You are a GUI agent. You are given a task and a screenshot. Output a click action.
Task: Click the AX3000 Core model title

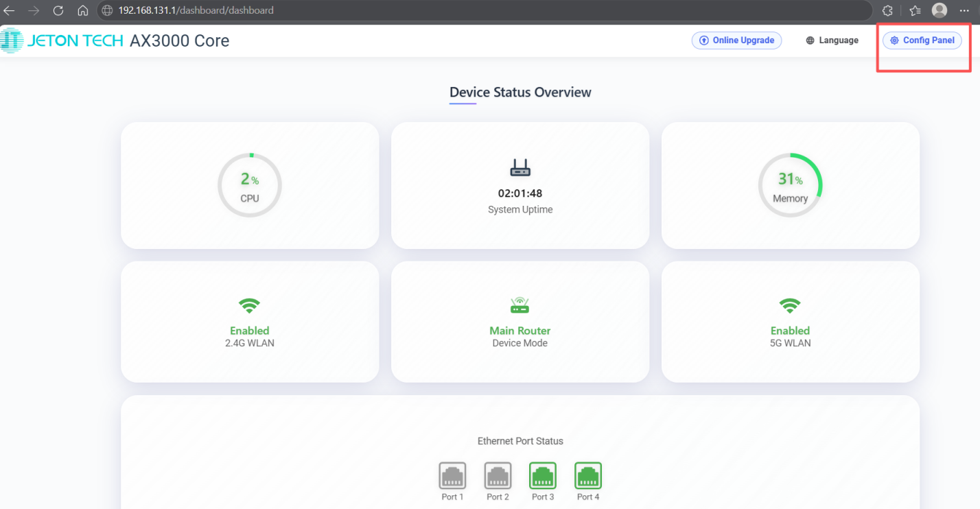click(180, 40)
